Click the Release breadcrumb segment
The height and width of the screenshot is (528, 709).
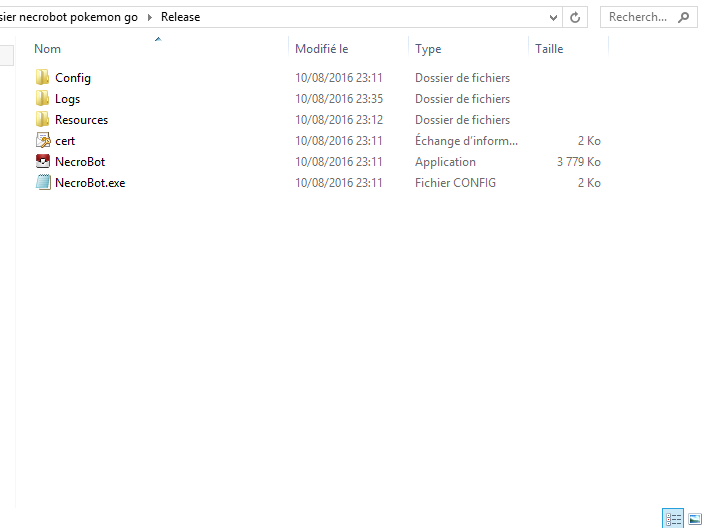[180, 17]
